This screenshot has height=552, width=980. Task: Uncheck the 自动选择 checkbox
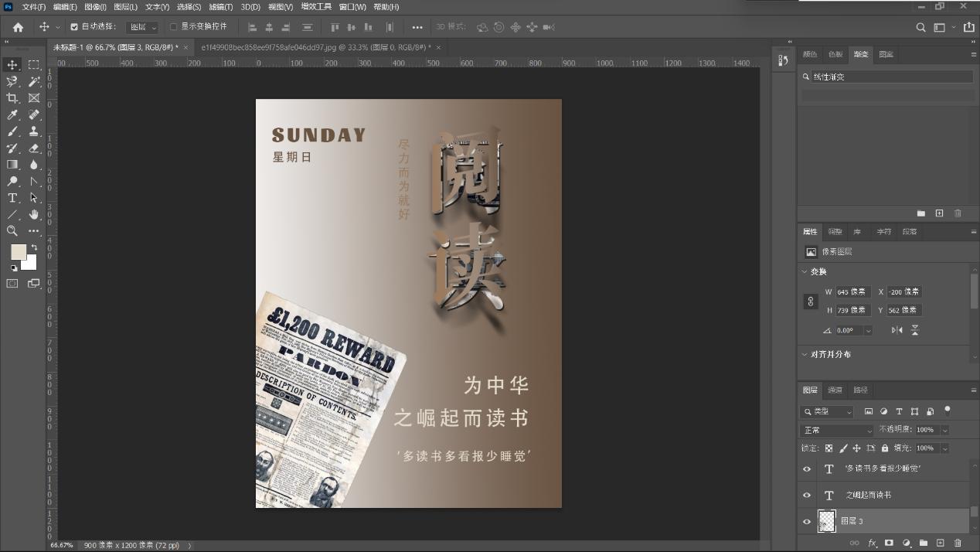click(x=74, y=27)
